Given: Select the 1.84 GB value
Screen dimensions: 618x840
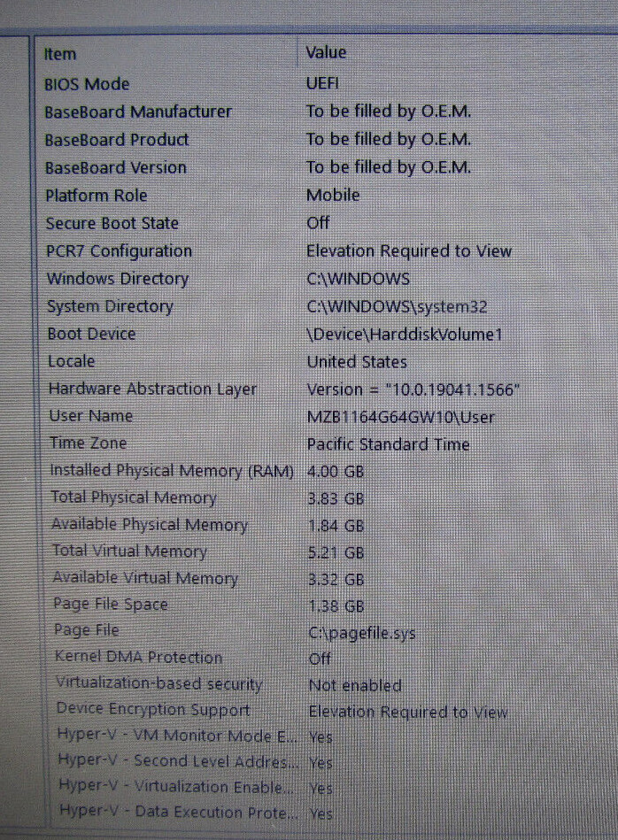Looking at the screenshot, I should (336, 526).
